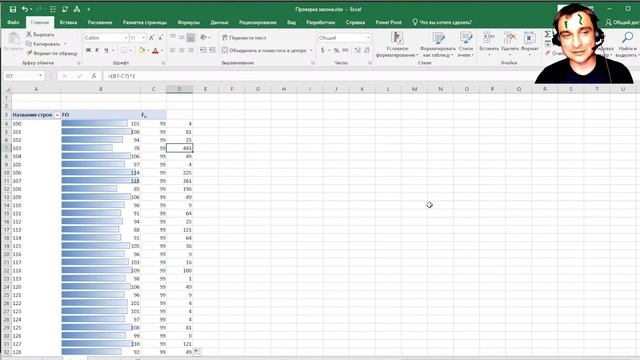Apply accounting currency number format
Screen dimensions: 640x360
[322, 50]
